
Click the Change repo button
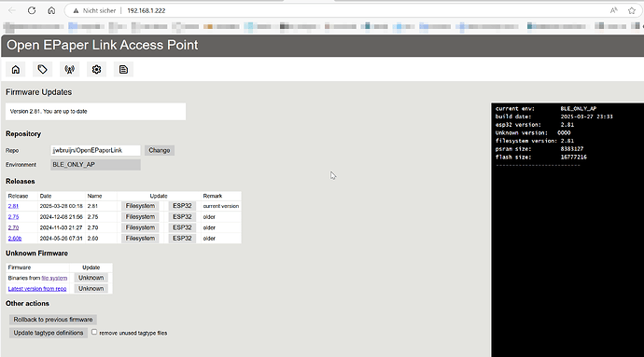[x=160, y=150]
